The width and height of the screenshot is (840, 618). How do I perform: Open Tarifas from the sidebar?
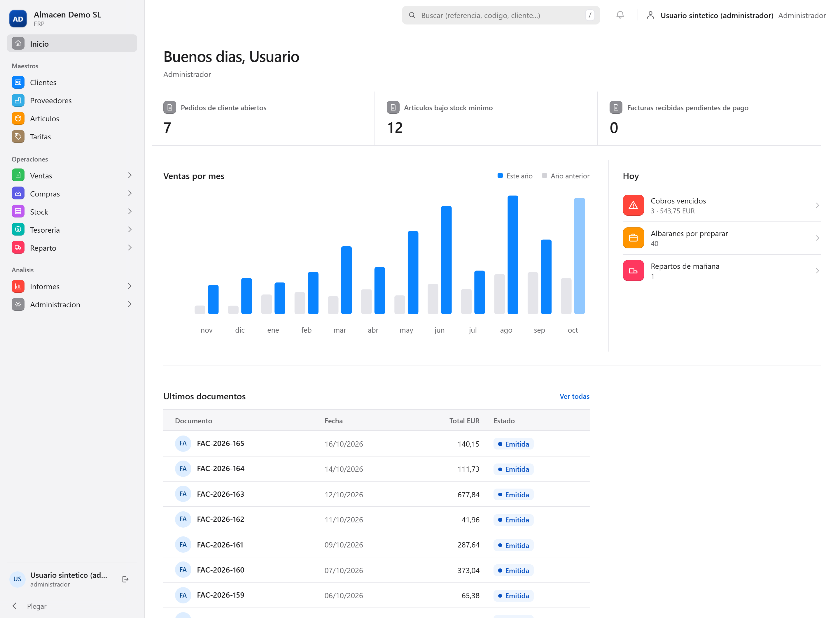72,136
